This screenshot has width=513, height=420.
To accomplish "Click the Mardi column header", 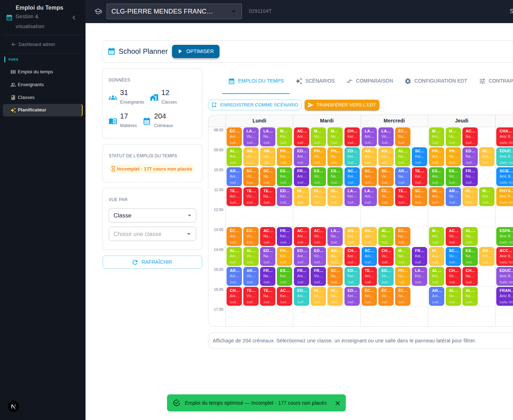I will tap(327, 121).
